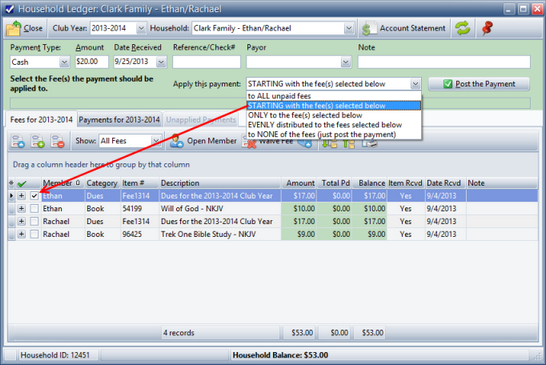Expand the Rachael Dues row details
This screenshot has height=365, width=546.
pyautogui.click(x=22, y=222)
